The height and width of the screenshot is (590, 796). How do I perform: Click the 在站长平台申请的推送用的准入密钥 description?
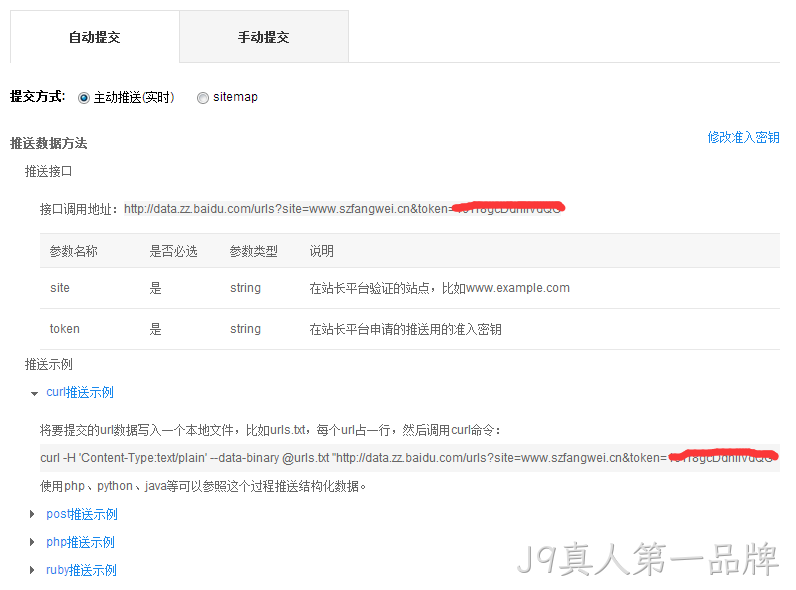pos(406,329)
